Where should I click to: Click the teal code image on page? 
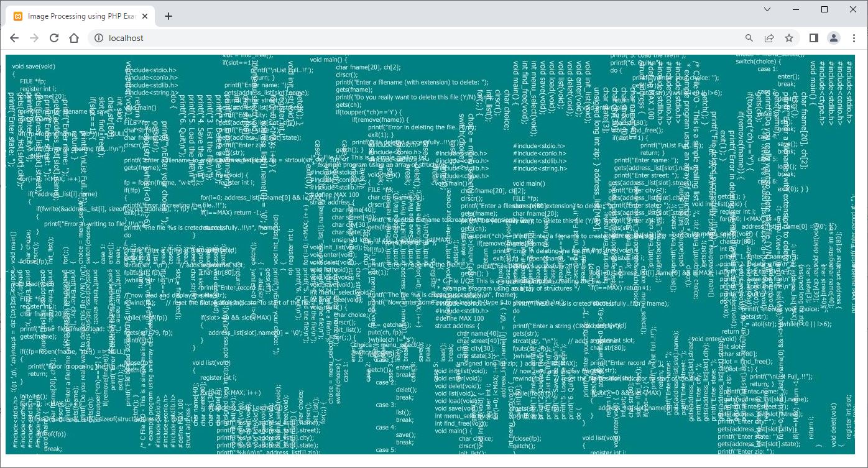430,254
